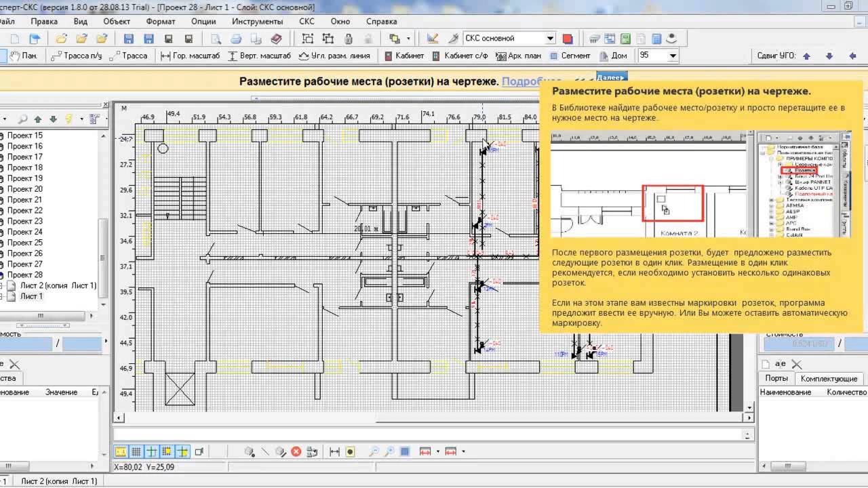Insert a Кабинет с/ф element
Screen dimensions: 868x488
(x=460, y=56)
